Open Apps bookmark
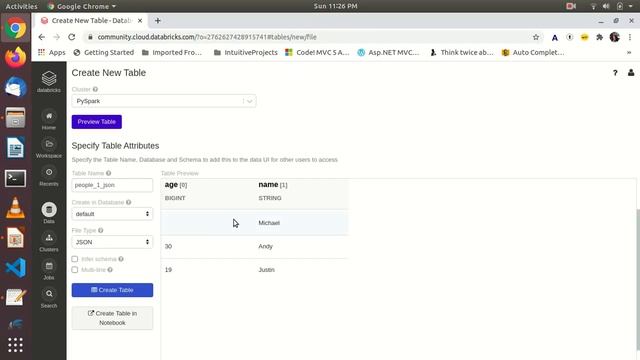Viewport: 640px width, 360px height. coord(52,53)
